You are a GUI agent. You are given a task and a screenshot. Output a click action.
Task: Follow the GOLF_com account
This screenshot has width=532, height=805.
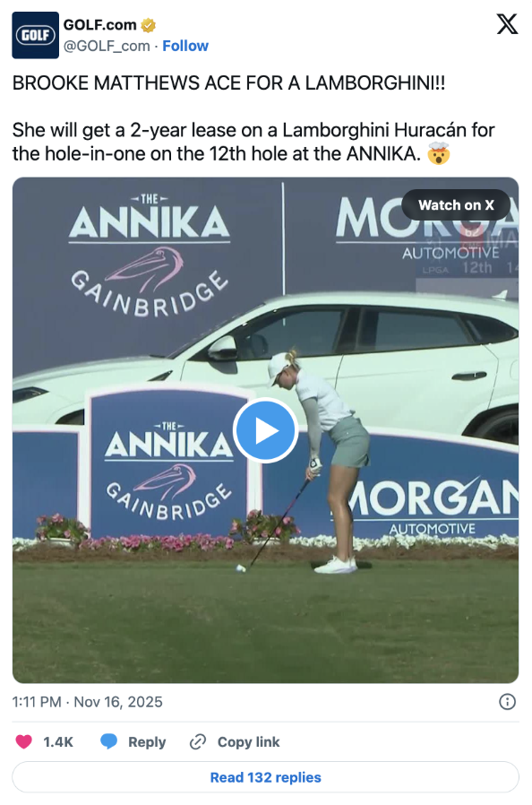tap(185, 47)
